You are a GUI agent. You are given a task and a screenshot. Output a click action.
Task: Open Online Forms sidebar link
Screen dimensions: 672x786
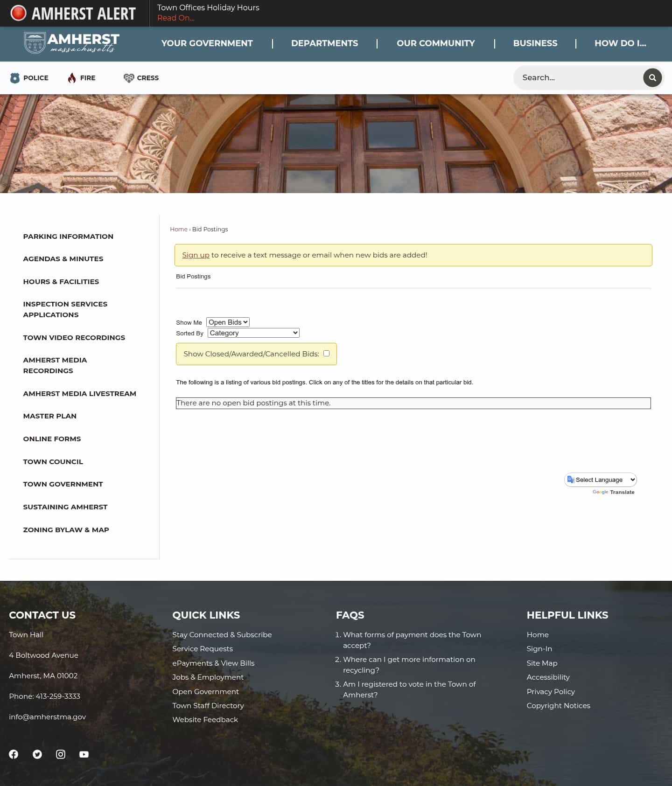pos(52,439)
